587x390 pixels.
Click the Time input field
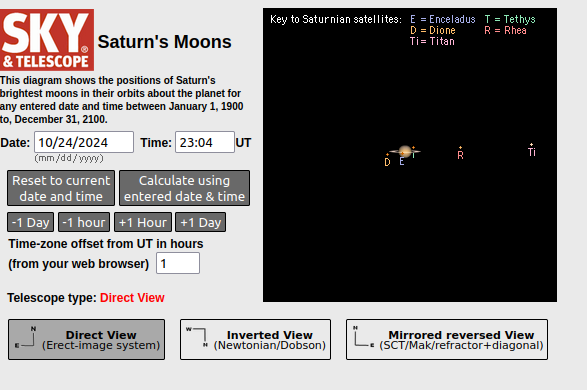pos(205,142)
